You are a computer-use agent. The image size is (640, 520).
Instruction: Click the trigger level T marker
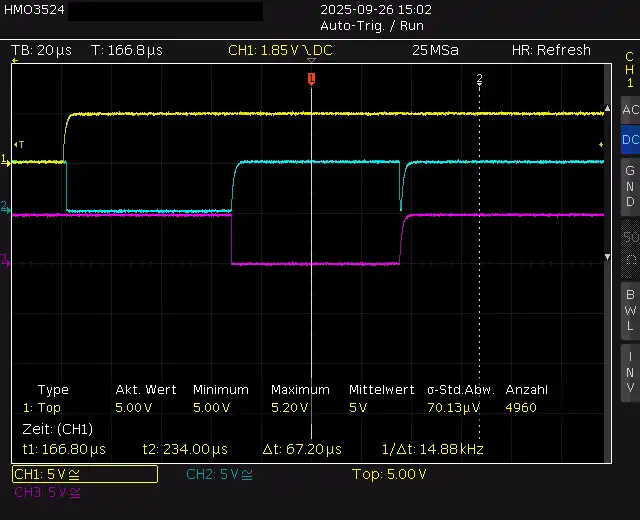(x=17, y=144)
